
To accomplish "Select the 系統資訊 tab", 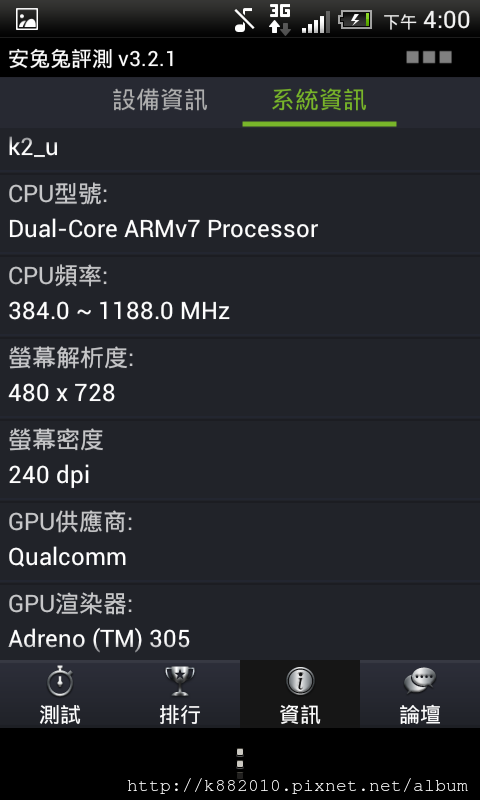I will pos(319,100).
